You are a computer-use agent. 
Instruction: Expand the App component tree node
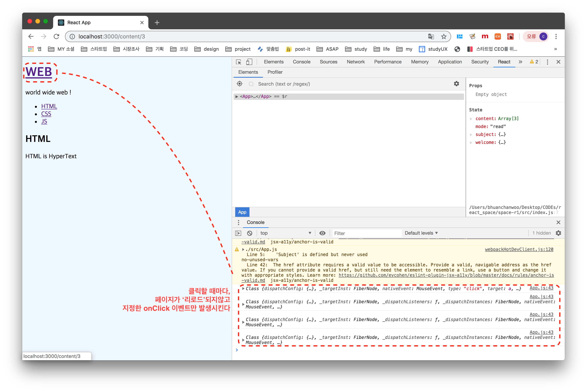click(237, 97)
